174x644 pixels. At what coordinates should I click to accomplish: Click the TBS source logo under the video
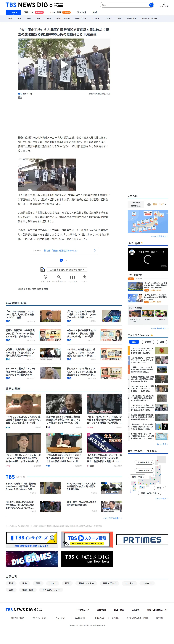point(20,94)
